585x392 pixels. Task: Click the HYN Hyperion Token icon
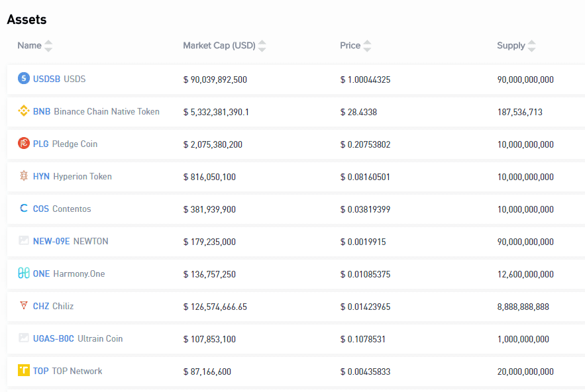click(23, 175)
